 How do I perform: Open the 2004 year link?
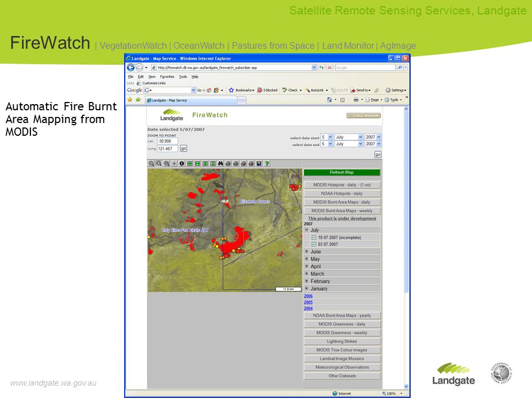[x=308, y=309]
